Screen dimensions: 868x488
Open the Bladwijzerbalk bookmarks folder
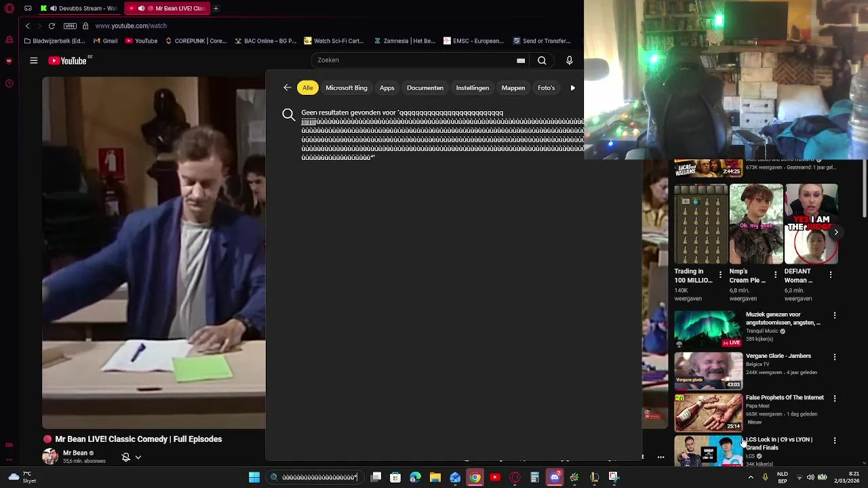[54, 41]
